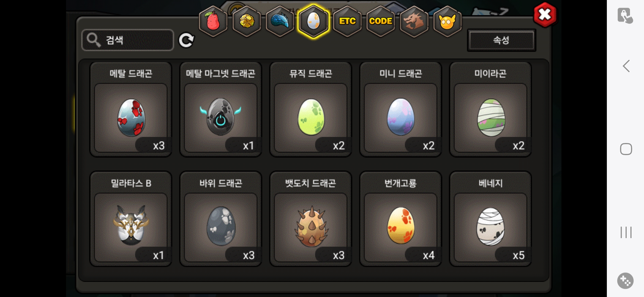Click the refresh arrow icon
This screenshot has width=644, height=297.
186,40
